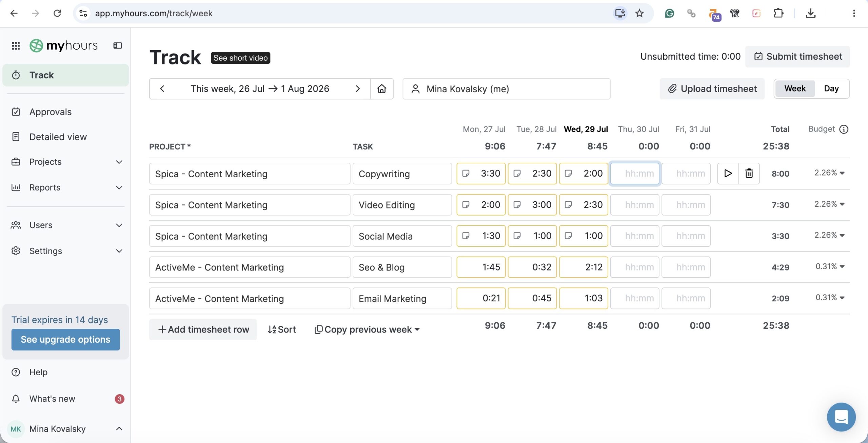Click the week range date label

click(260, 89)
